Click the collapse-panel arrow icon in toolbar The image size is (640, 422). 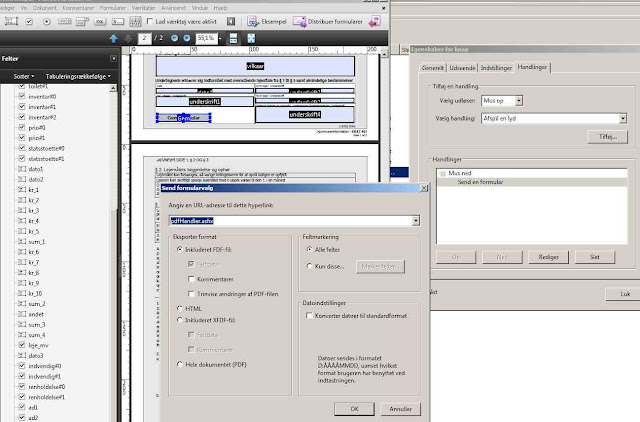231,22
